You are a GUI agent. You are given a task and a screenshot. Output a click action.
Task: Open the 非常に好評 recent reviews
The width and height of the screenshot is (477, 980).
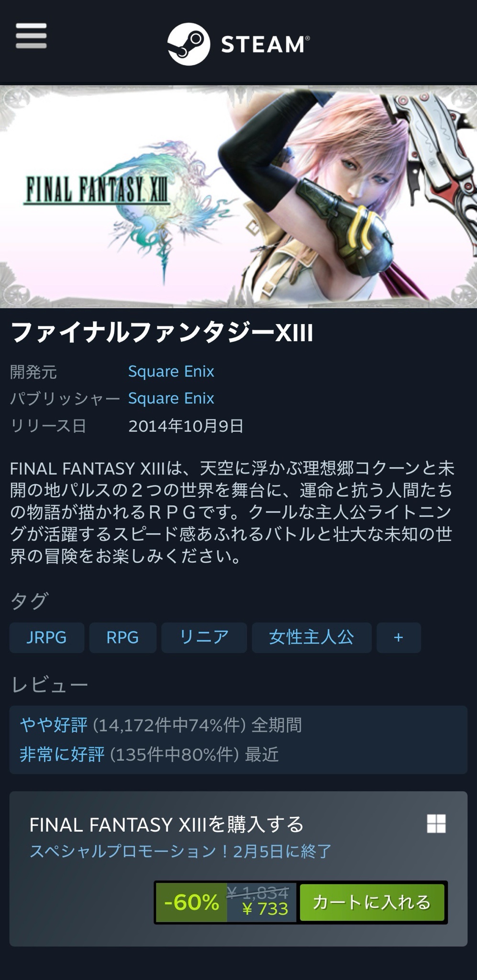point(62,755)
